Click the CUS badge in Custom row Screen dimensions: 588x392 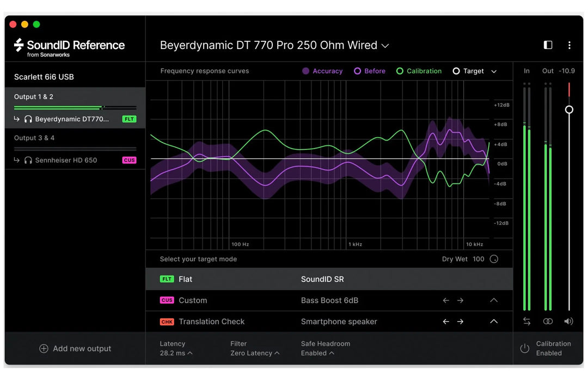click(x=167, y=300)
